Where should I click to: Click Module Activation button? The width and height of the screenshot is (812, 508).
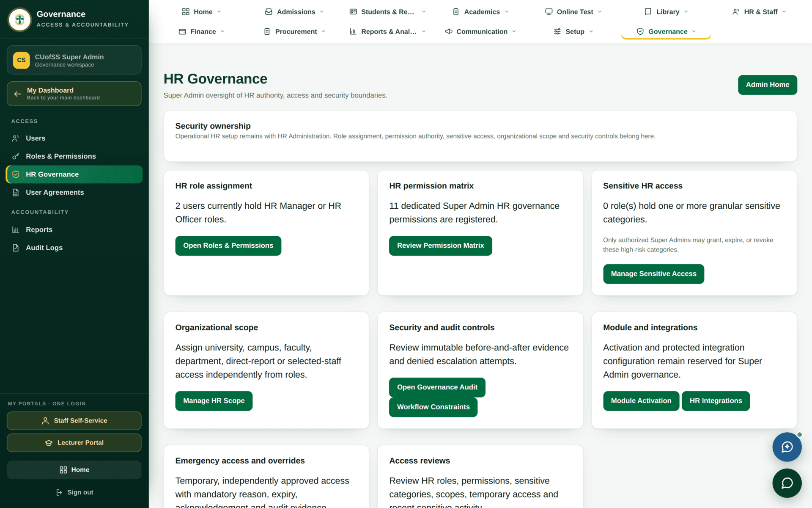641,401
